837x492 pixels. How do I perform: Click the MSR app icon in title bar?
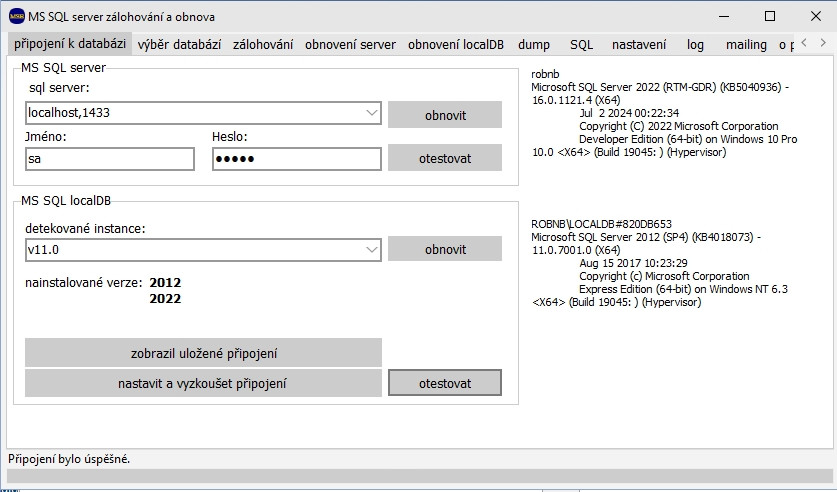[17, 17]
